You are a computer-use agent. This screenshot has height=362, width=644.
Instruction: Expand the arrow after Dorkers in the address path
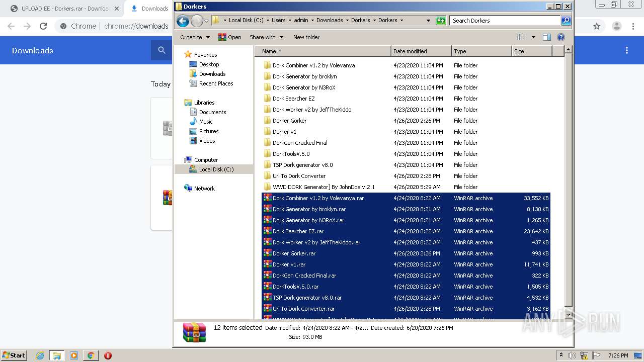click(x=401, y=21)
